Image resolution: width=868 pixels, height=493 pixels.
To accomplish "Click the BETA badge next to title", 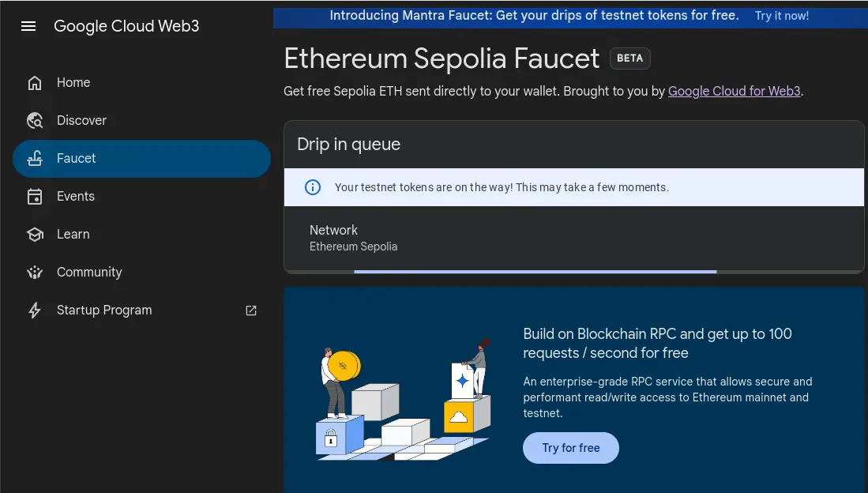I will [x=630, y=58].
